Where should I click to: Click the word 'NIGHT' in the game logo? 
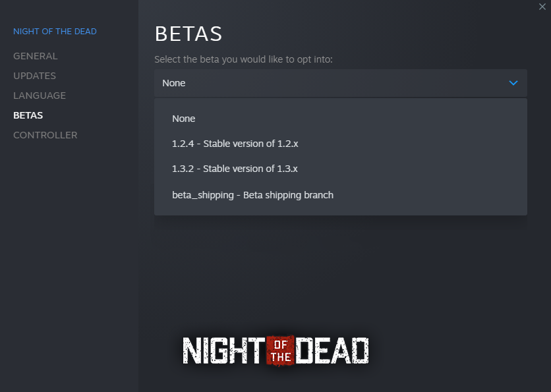pyautogui.click(x=223, y=350)
